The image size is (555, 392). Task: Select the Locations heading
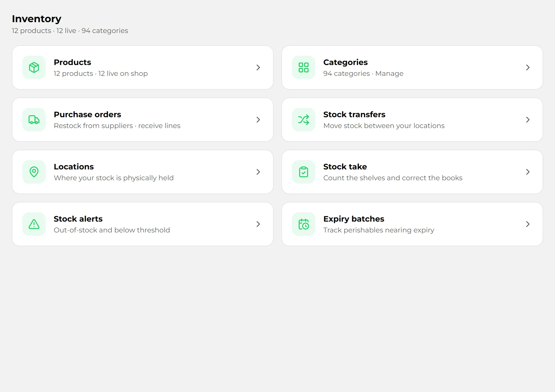point(74,167)
